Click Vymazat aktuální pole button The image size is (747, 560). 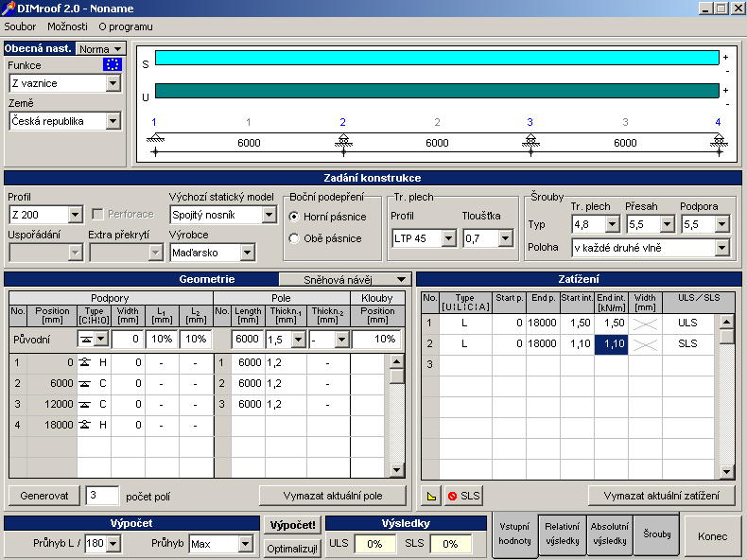pyautogui.click(x=333, y=496)
